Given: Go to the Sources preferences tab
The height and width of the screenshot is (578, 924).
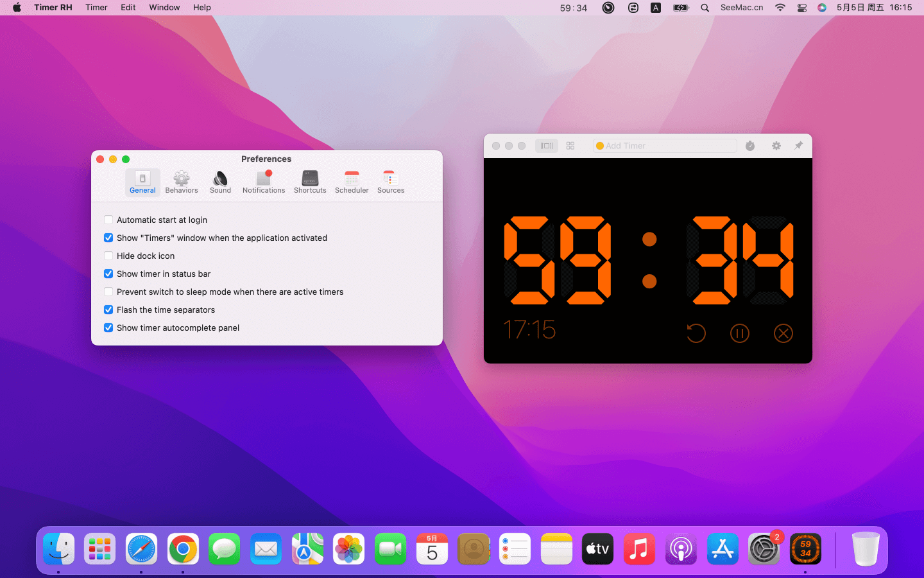Looking at the screenshot, I should (391, 182).
